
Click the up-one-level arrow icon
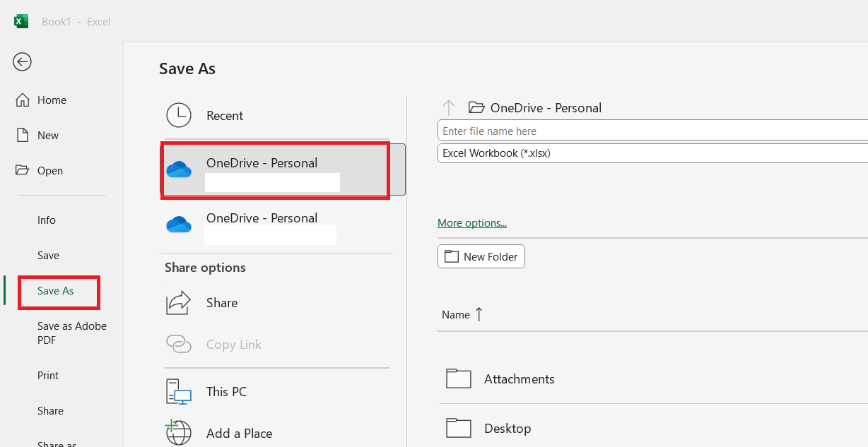(x=449, y=107)
